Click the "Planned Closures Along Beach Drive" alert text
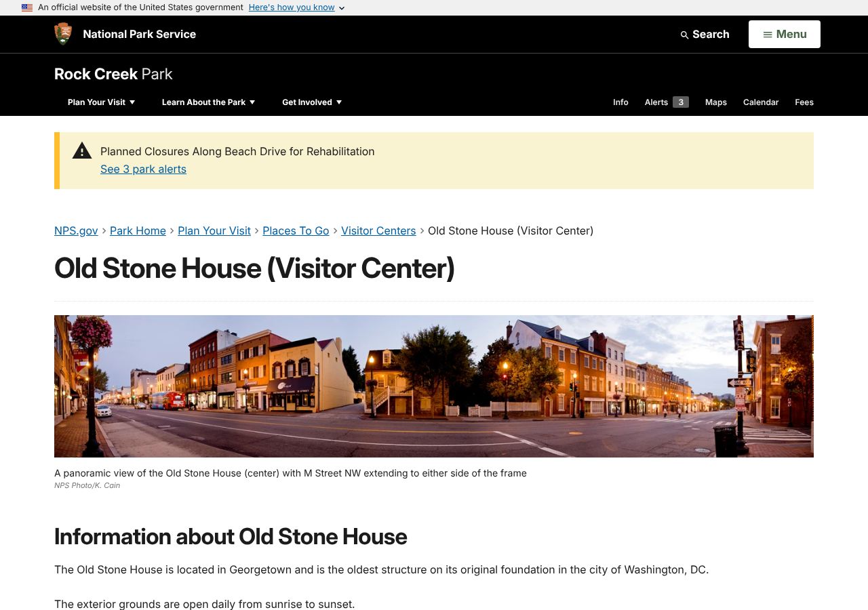Image resolution: width=868 pixels, height=610 pixels. pyautogui.click(x=237, y=151)
